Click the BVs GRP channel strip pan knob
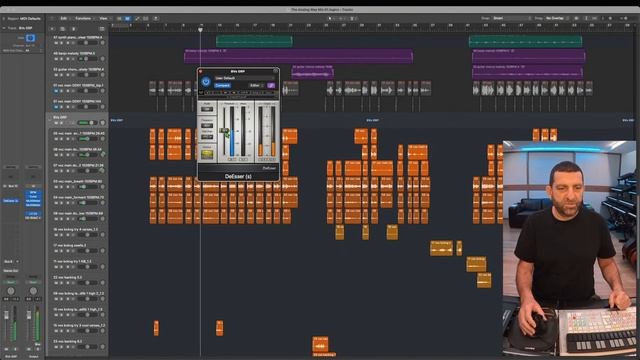The height and width of the screenshot is (360, 640). coord(11,291)
